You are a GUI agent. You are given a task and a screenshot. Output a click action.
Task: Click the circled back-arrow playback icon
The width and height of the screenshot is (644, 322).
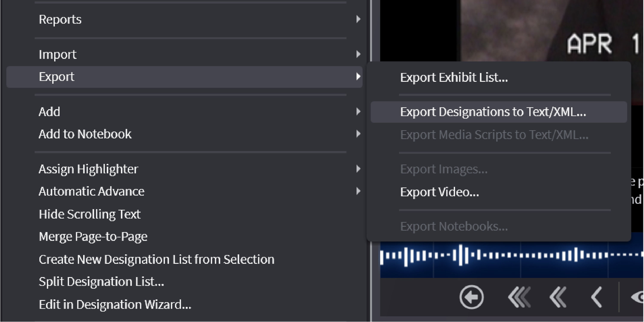(x=471, y=297)
